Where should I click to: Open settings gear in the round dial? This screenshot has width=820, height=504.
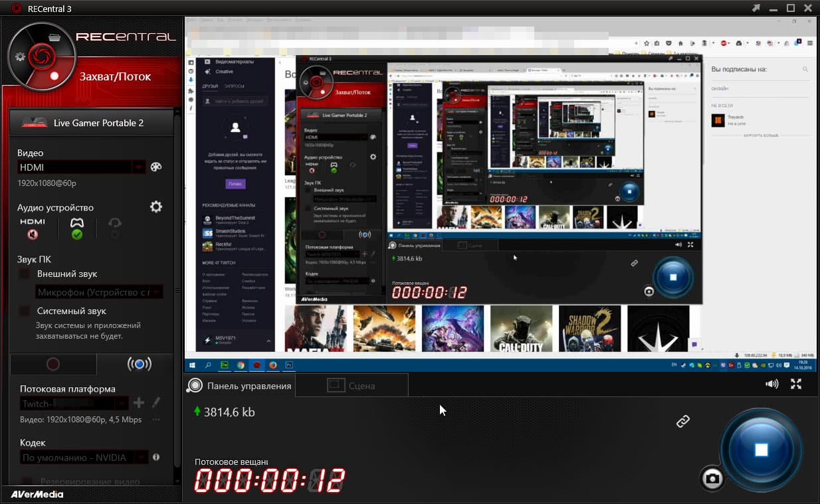[20, 56]
